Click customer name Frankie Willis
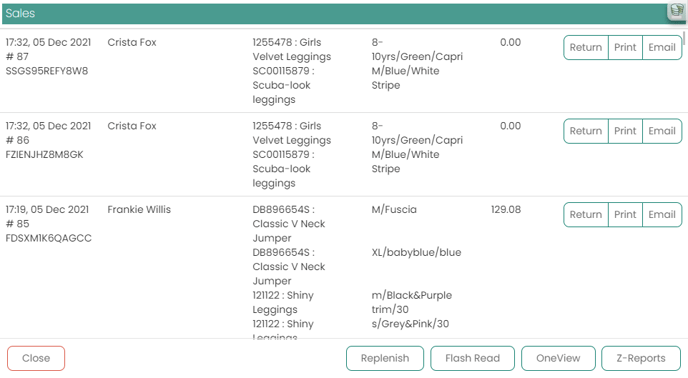 coord(139,209)
